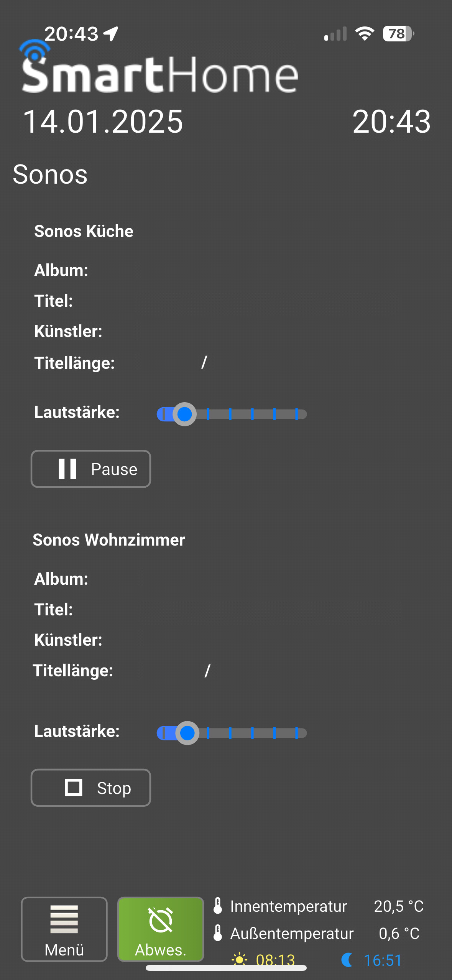Tap the sunrise sun icon

240,960
